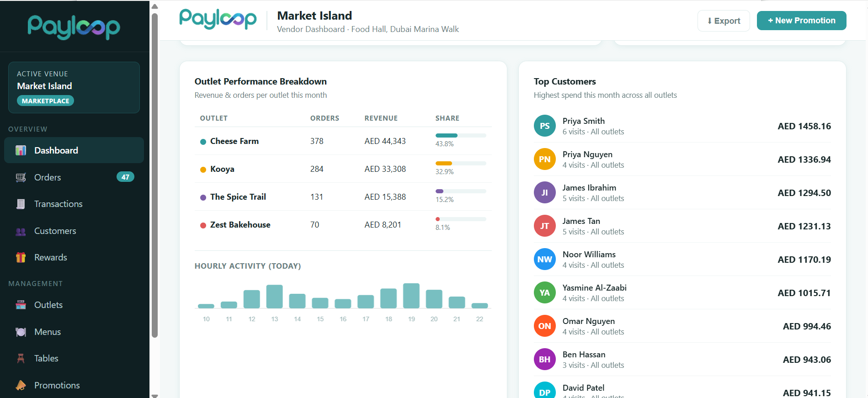This screenshot has width=868, height=398.
Task: Click Kooya share progress bar
Action: pos(461,163)
